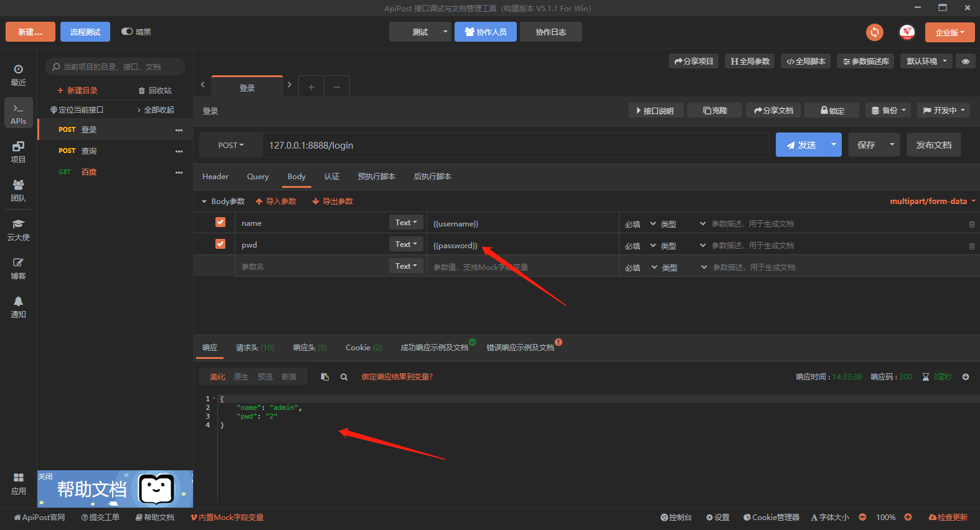Open the 博客 blog sidebar icon

[18, 268]
